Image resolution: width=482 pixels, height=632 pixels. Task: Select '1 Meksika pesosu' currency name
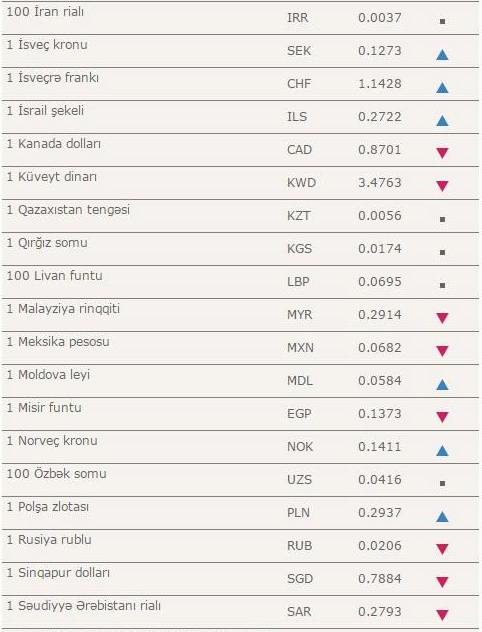click(58, 342)
